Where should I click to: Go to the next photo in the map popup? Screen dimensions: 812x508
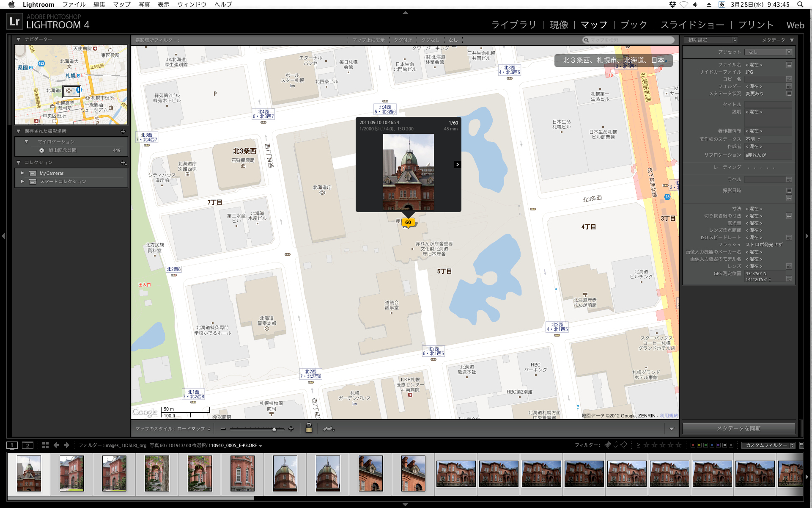457,164
